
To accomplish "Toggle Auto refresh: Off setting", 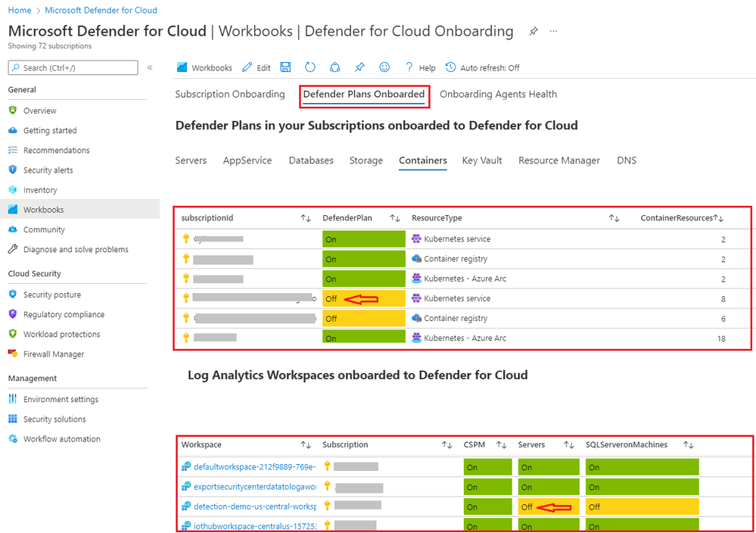I will click(482, 67).
